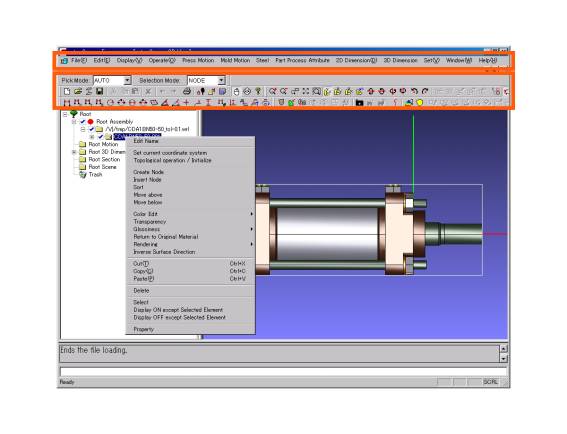The image size is (567, 434).
Task: Click the yellow box toolbar icon beside print
Action: (x=212, y=92)
